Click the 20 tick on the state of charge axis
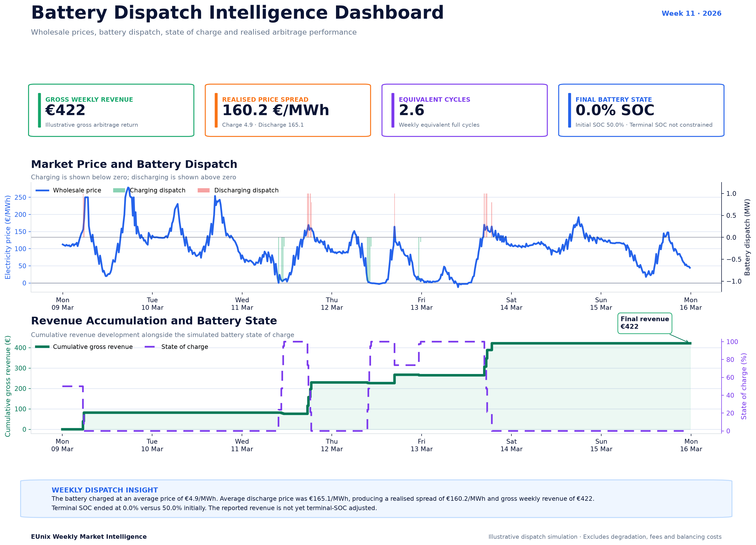Screen dimensions: 756x545 [730, 413]
